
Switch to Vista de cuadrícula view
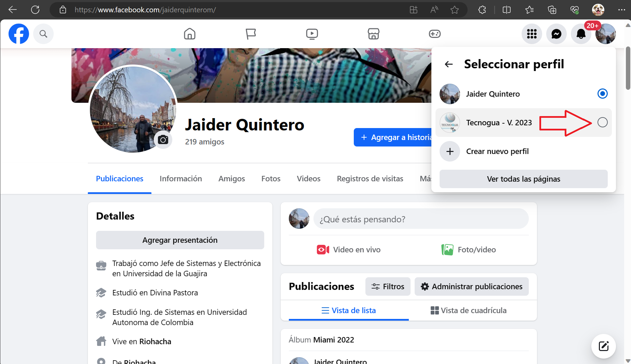click(469, 310)
